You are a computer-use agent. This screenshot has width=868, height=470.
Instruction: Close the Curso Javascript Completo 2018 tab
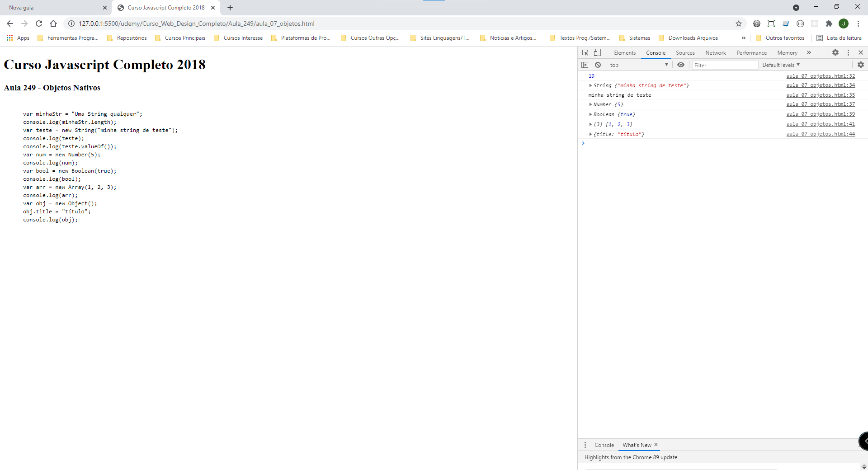(x=213, y=8)
